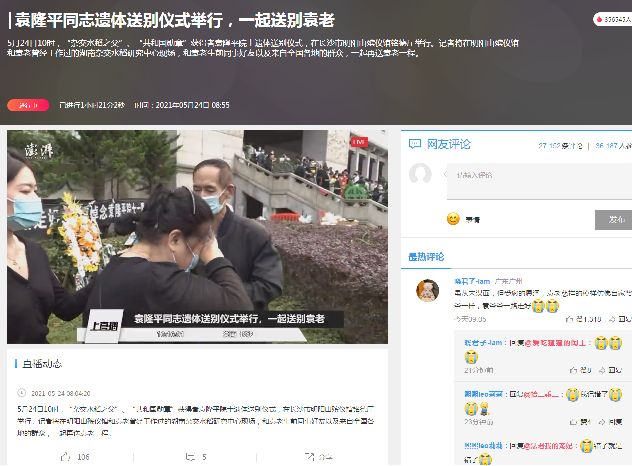The image size is (632, 466).
Task: Reply to the top comment posted 今天09:05
Action: click(x=620, y=319)
